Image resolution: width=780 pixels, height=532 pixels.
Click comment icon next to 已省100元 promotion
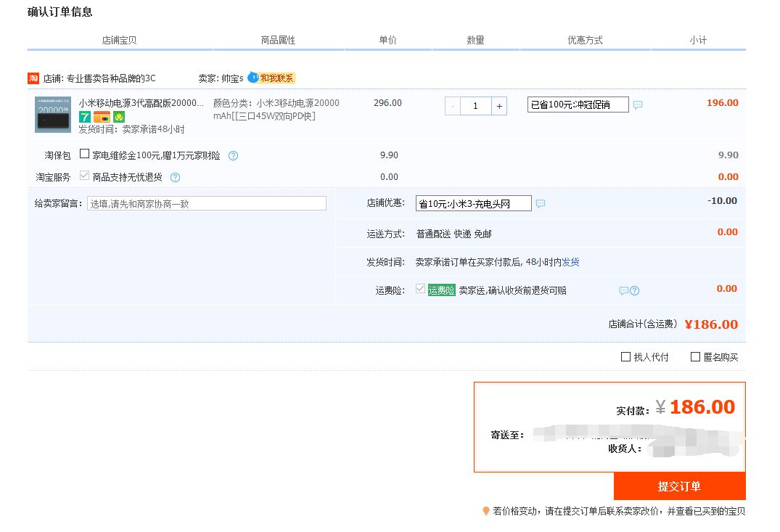point(638,105)
